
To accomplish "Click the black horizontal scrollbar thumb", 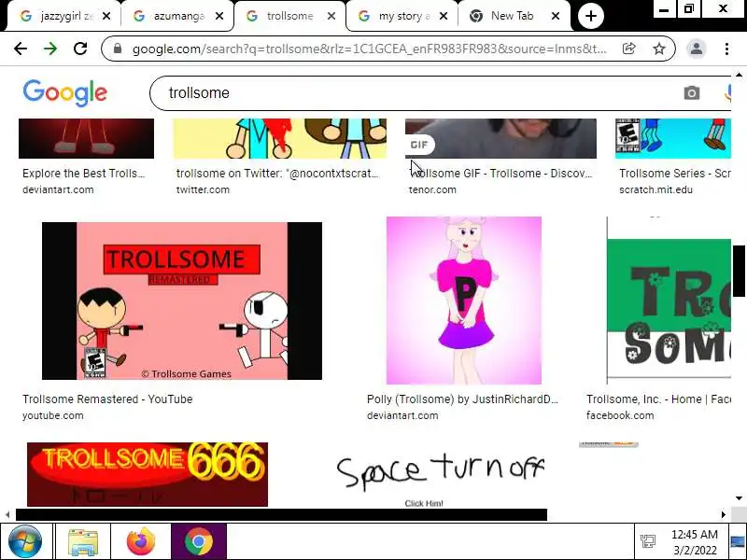I will coord(281,514).
